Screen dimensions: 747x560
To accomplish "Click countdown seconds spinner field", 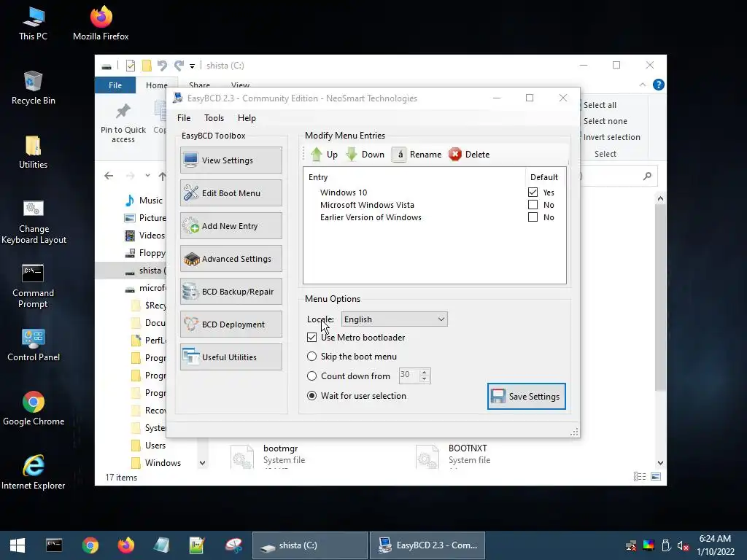I will point(409,376).
